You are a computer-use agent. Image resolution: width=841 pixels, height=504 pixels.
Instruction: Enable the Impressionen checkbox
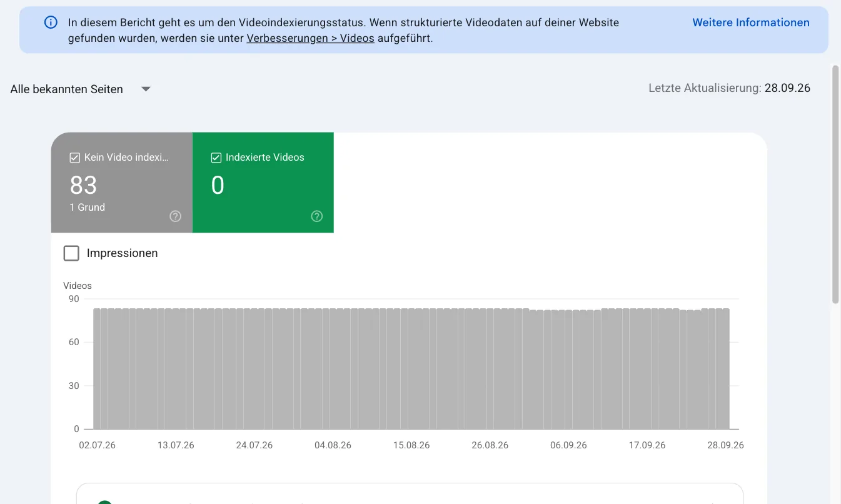coord(71,253)
